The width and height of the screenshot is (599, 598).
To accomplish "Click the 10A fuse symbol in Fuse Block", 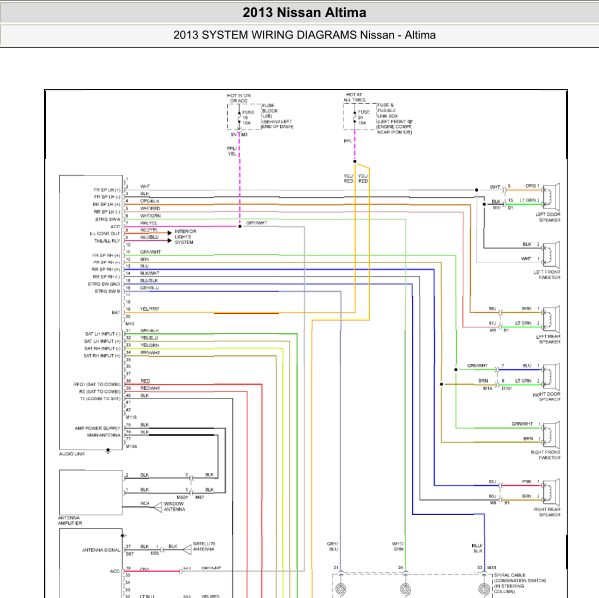I will click(x=239, y=117).
